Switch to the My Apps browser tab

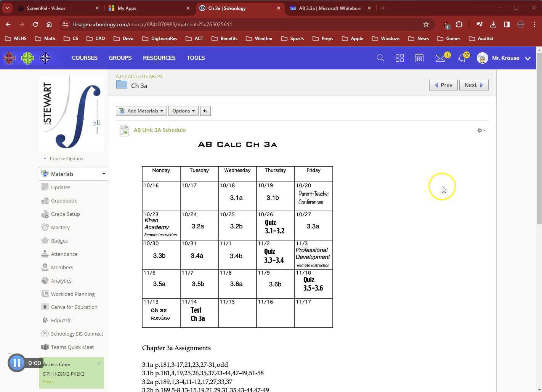[x=127, y=8]
